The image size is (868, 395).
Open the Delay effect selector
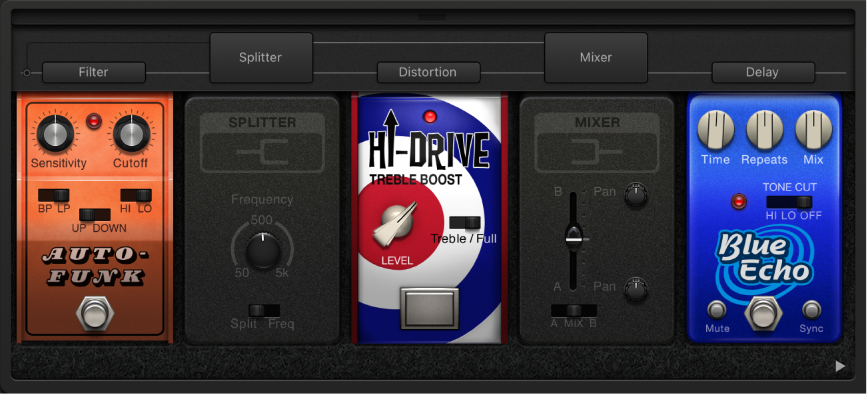click(763, 72)
